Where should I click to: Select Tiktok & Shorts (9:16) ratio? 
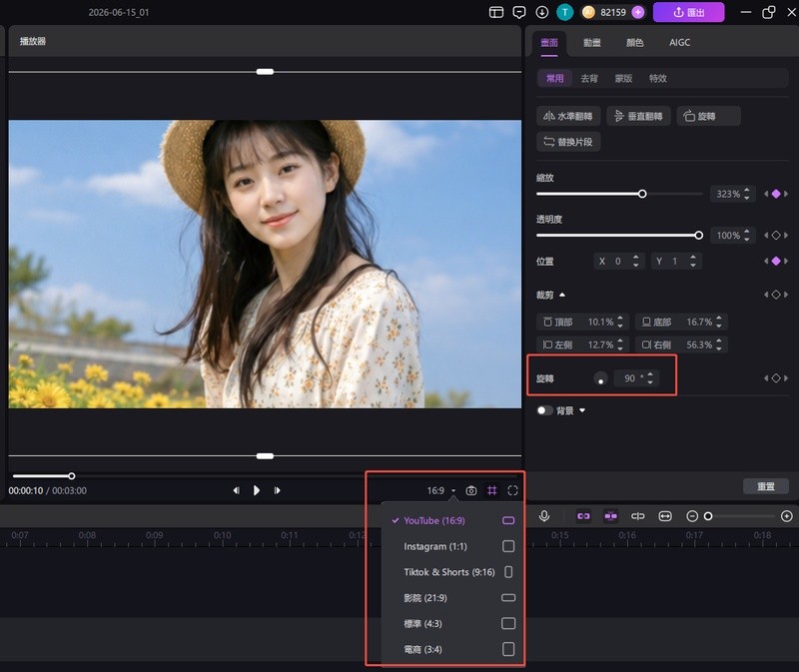click(452, 572)
